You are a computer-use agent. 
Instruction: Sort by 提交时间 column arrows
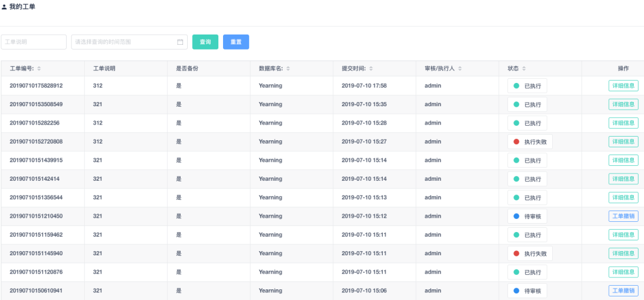tap(371, 69)
